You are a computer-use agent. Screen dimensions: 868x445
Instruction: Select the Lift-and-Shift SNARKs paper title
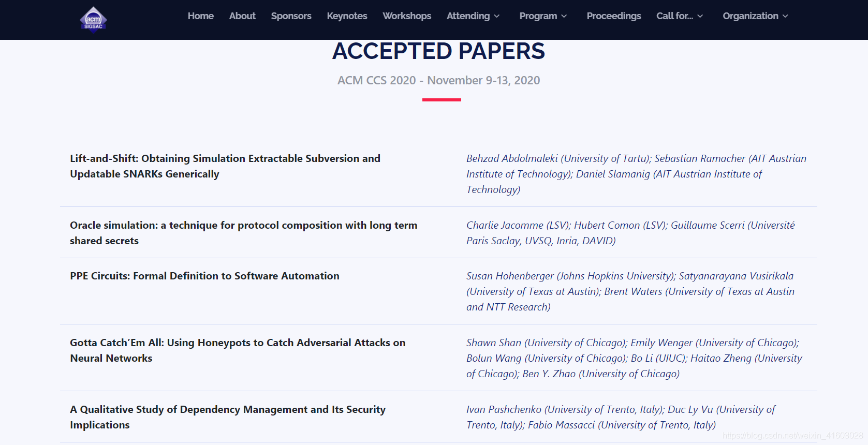tap(225, 166)
